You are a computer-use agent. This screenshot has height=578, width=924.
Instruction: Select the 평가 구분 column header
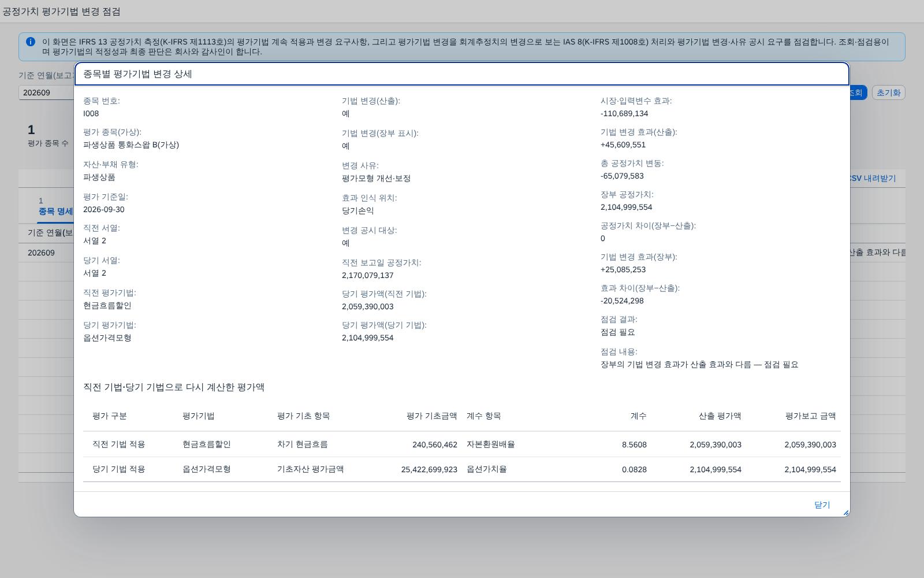110,416
